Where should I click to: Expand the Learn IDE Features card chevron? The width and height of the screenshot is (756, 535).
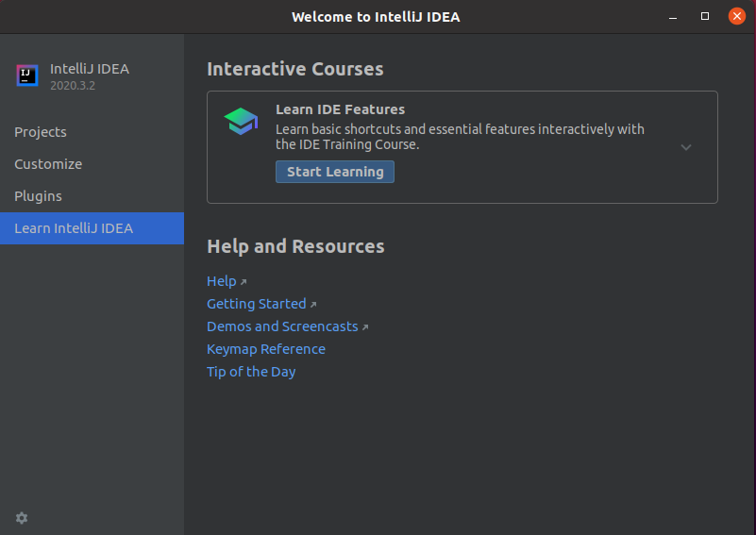[x=685, y=147]
